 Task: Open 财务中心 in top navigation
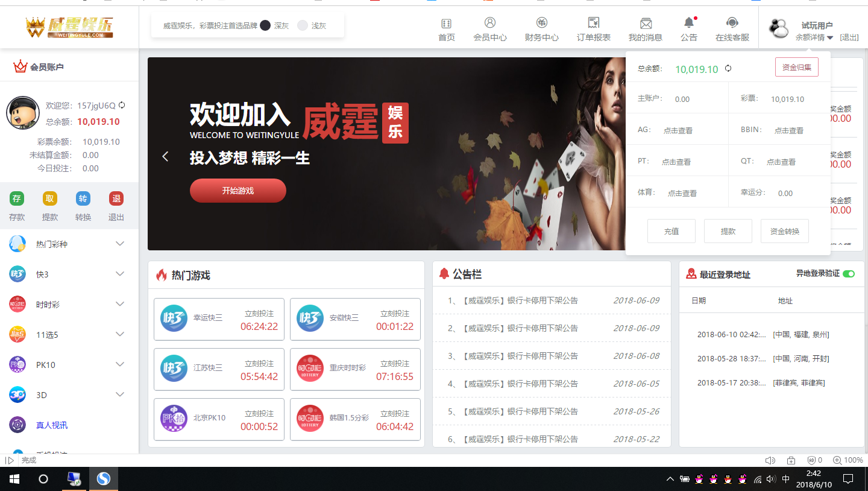[541, 29]
